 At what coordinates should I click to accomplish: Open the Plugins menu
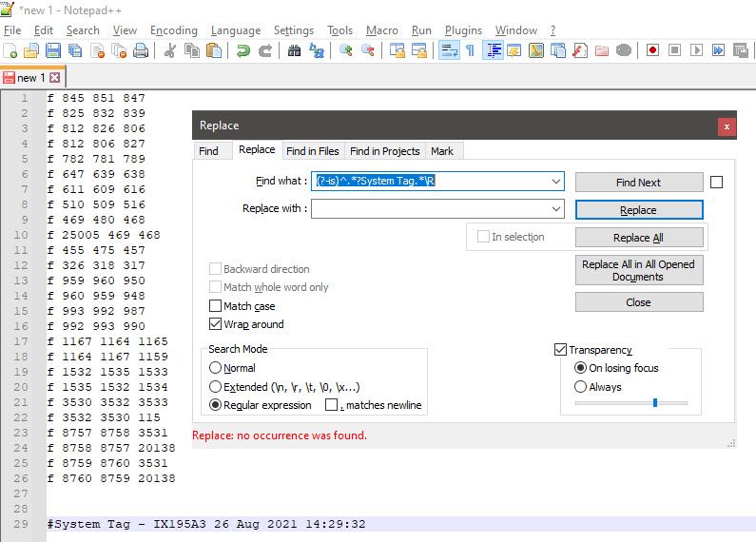[x=463, y=30]
